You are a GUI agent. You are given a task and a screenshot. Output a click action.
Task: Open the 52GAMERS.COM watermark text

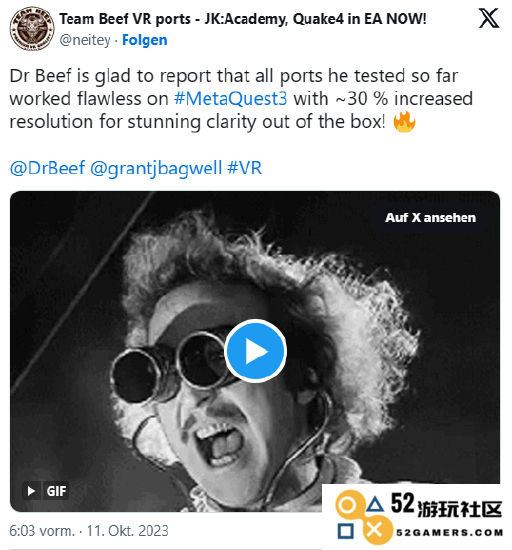point(450,532)
